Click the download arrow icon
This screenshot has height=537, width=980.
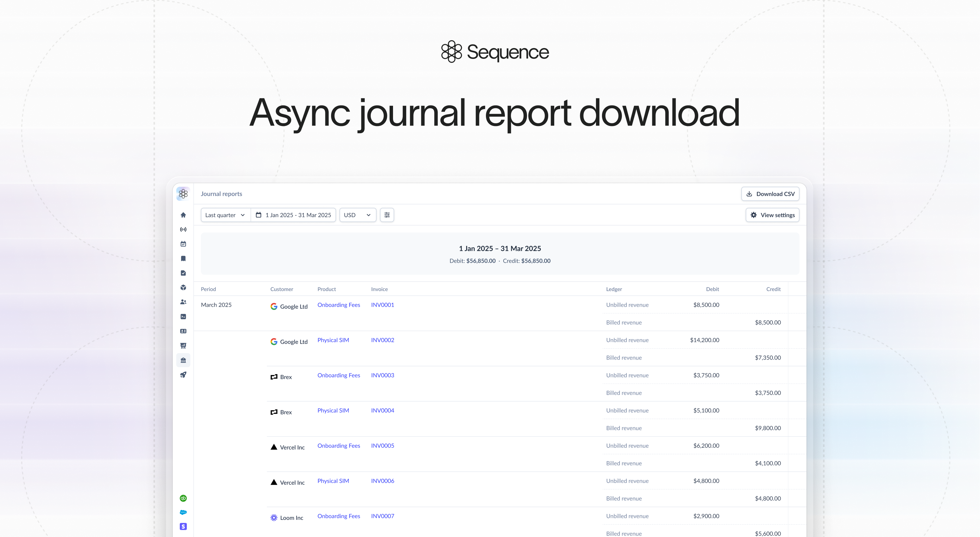pos(749,194)
